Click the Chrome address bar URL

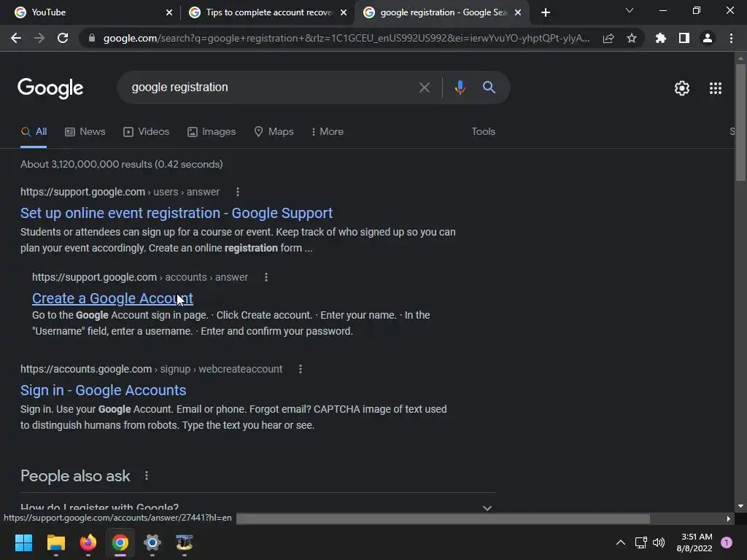click(347, 38)
